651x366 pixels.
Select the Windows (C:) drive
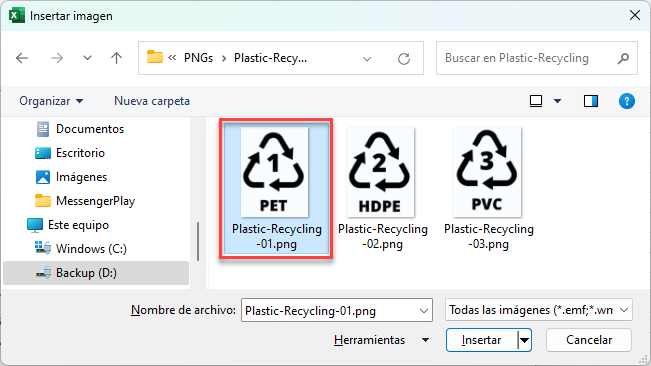pos(91,249)
